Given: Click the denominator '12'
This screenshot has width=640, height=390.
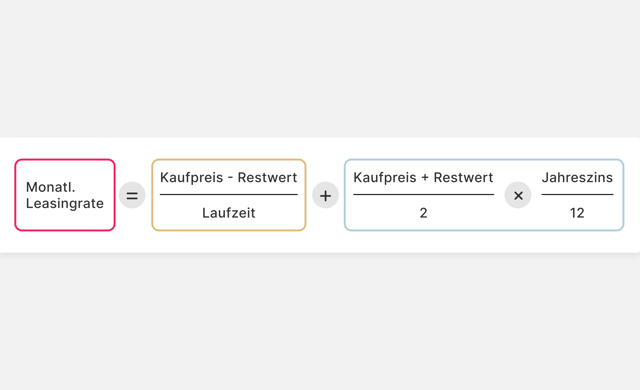Looking at the screenshot, I should point(577,213).
